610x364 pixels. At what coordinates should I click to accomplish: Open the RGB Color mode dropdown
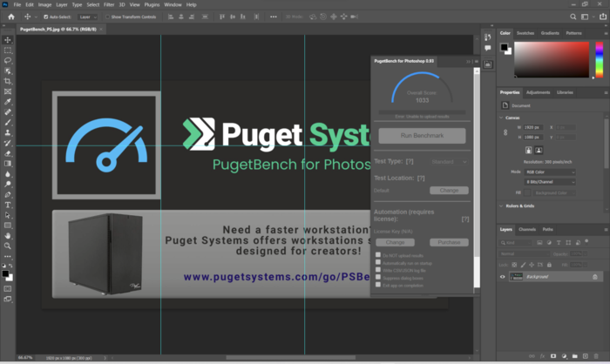pyautogui.click(x=550, y=172)
